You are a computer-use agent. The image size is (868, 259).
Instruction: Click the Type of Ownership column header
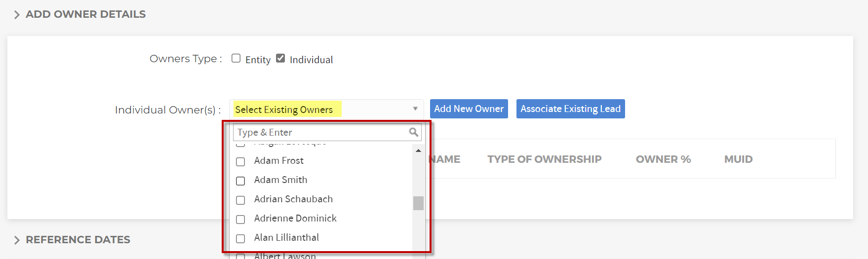coord(545,159)
